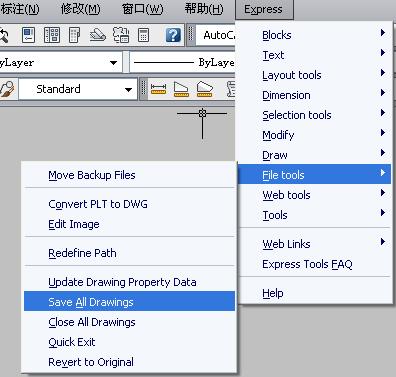The width and height of the screenshot is (396, 377).
Task: Open the Markup Set Manager icon
Action: coord(121,35)
